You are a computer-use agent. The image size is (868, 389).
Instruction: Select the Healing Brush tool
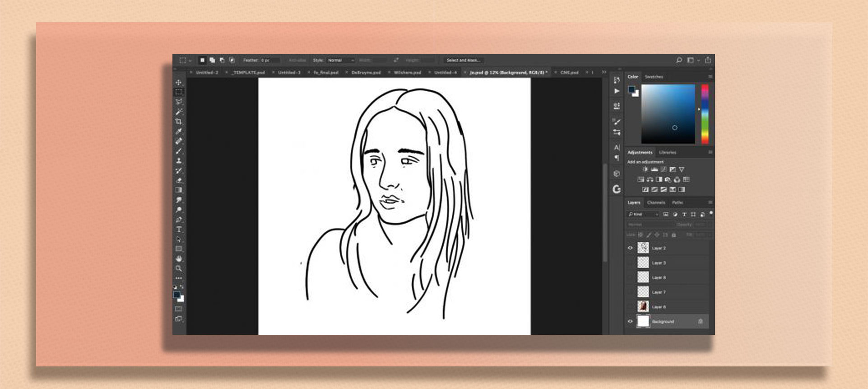[179, 141]
